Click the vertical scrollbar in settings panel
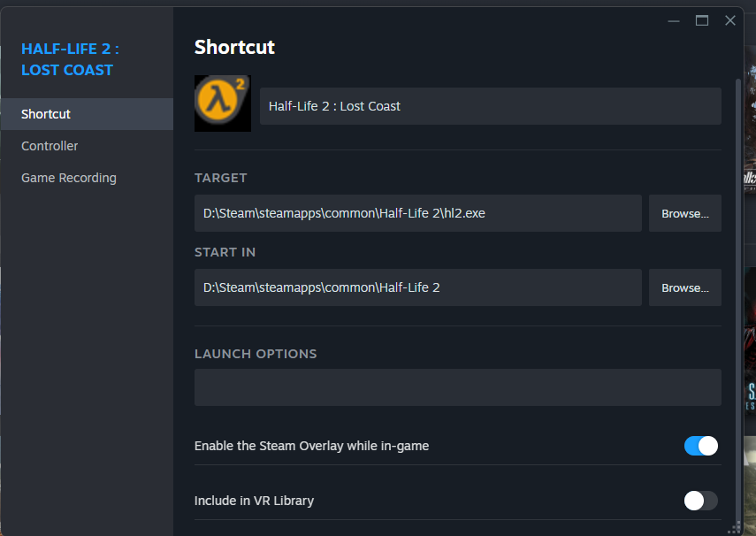The height and width of the screenshot is (536, 756). pos(738,265)
